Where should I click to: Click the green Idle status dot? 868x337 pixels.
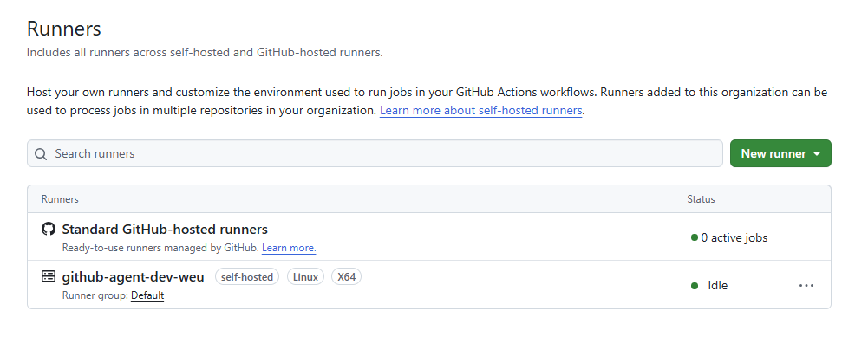(695, 286)
